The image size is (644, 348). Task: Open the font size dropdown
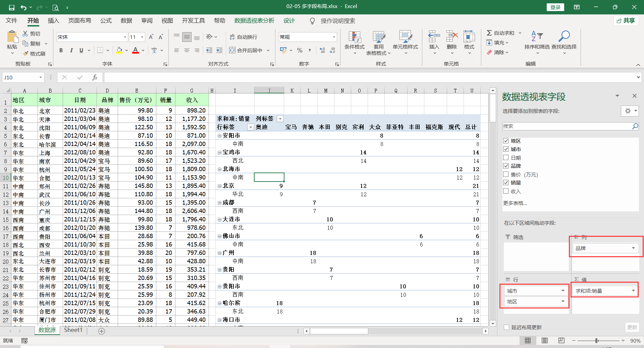(142, 37)
